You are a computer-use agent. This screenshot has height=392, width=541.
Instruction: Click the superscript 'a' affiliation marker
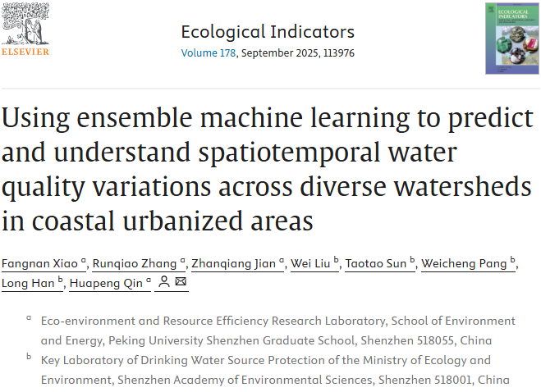point(29,317)
